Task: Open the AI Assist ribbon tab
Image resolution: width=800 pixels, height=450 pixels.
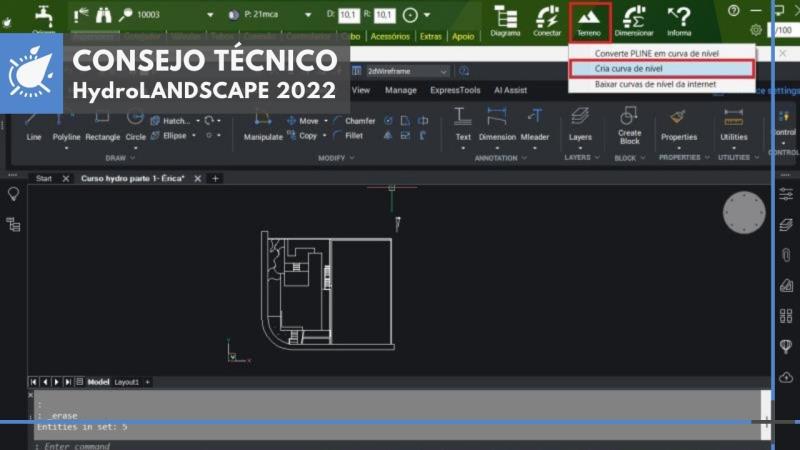Action: tap(510, 90)
